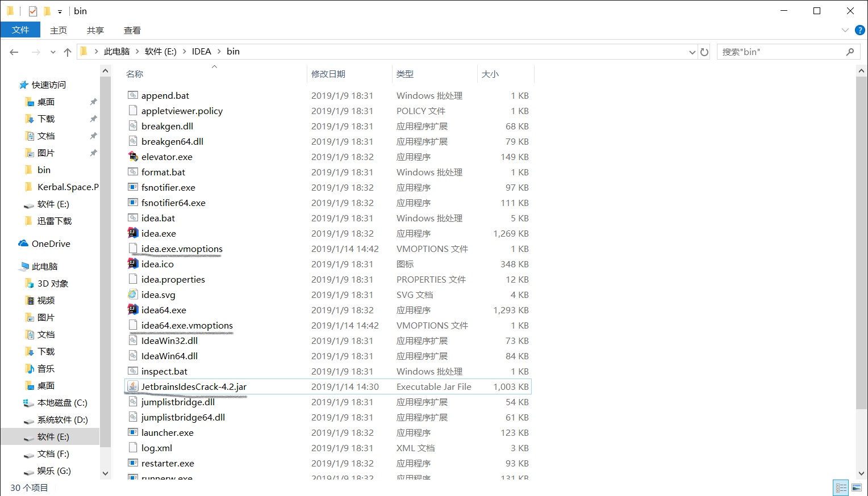Expand the ribbon with the chevron

[x=845, y=30]
